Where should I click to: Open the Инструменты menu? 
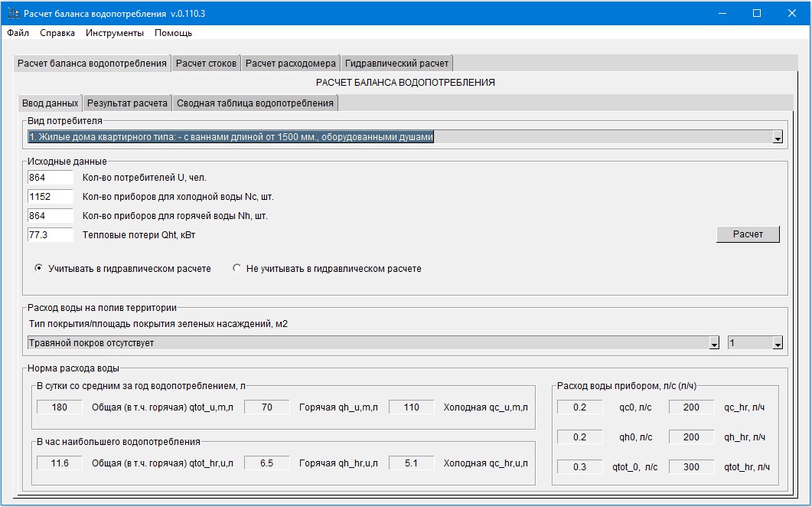coord(115,33)
